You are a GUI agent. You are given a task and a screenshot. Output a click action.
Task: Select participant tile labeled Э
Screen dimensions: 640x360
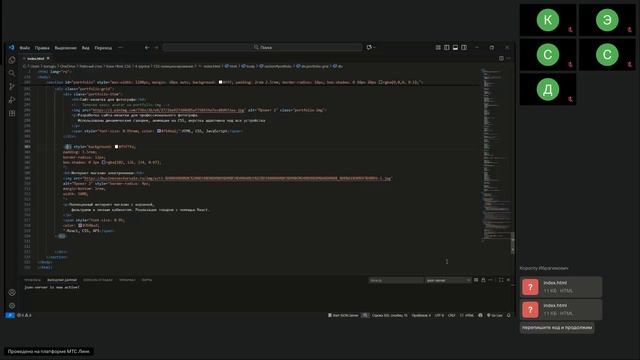pyautogui.click(x=607, y=20)
